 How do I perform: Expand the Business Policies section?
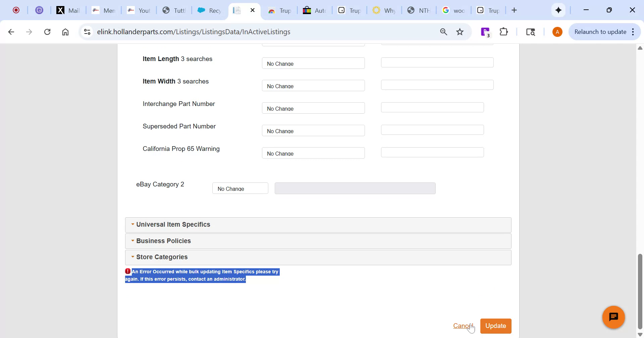coord(164,240)
